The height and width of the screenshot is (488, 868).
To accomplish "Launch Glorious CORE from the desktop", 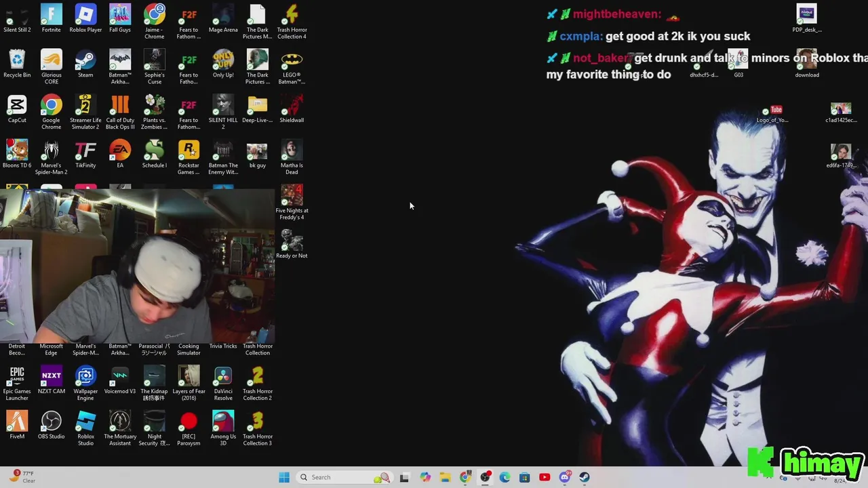I will coord(52,67).
